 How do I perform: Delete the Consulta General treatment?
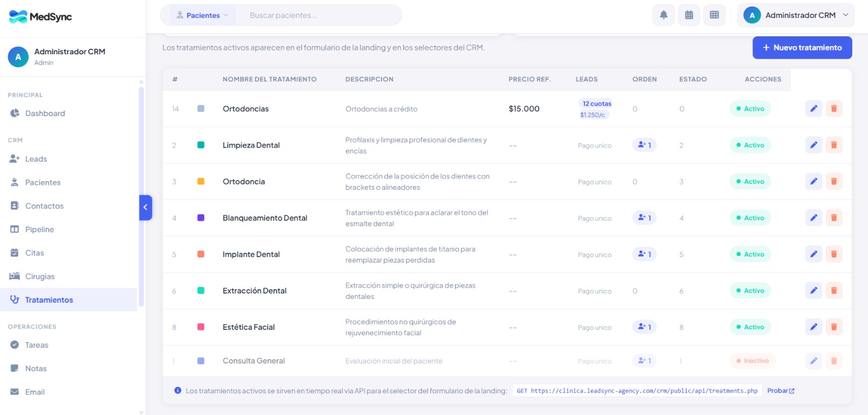pos(834,360)
